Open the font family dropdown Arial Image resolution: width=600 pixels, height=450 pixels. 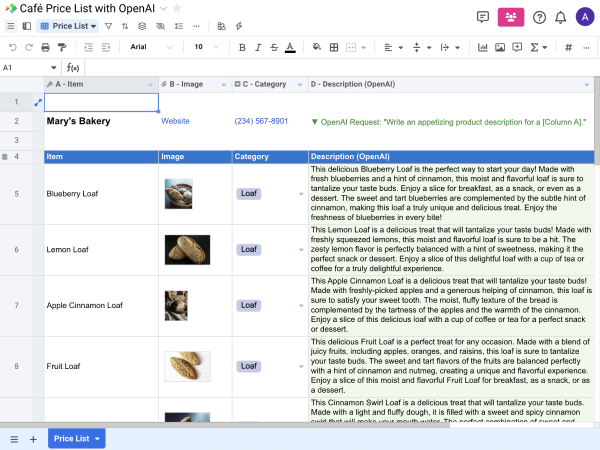(152, 47)
